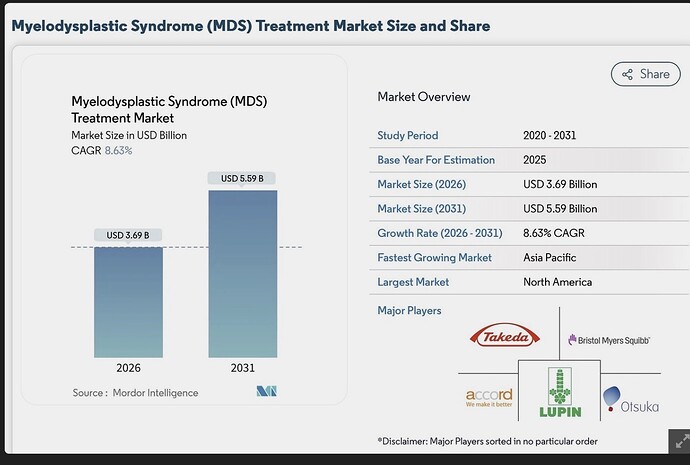Click the Market Overview heading

tap(424, 97)
